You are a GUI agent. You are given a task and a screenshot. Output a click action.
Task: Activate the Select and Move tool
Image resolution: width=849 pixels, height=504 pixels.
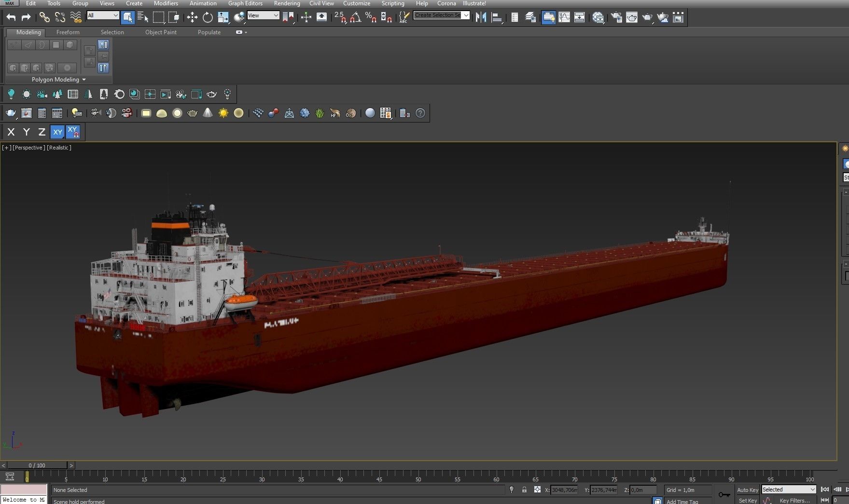coord(192,17)
